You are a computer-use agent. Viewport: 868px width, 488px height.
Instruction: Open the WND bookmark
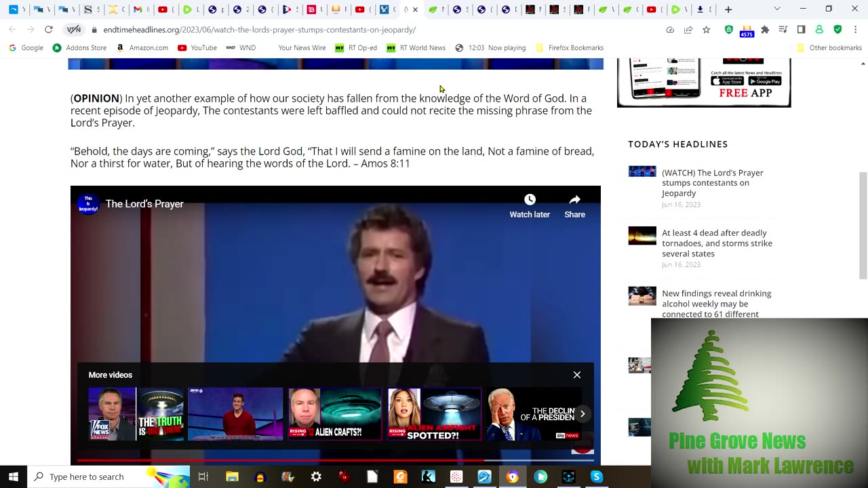[241, 47]
